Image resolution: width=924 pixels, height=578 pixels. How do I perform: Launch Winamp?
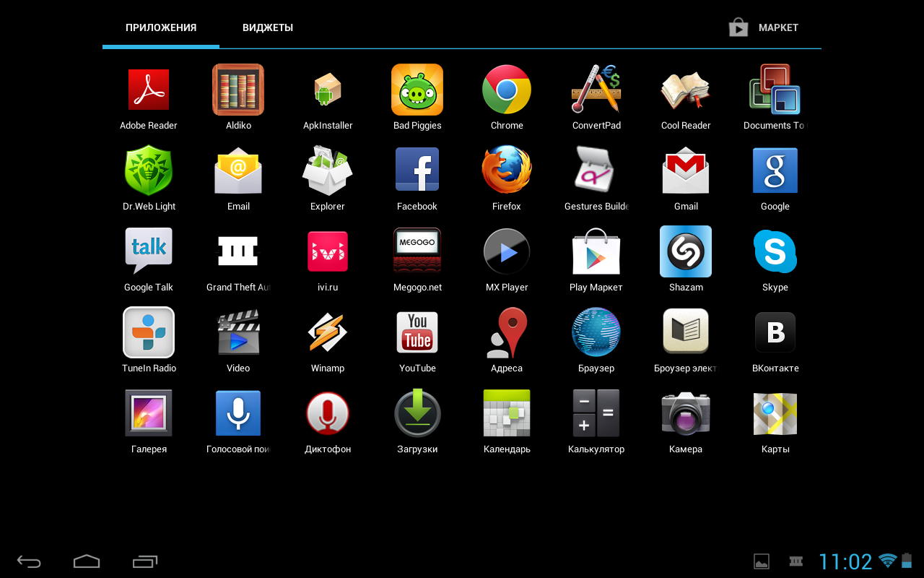(328, 332)
